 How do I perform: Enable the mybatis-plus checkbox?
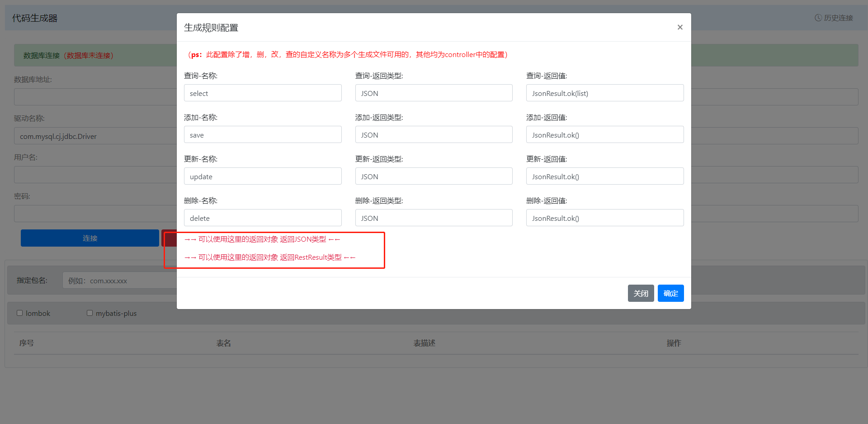[x=90, y=313]
